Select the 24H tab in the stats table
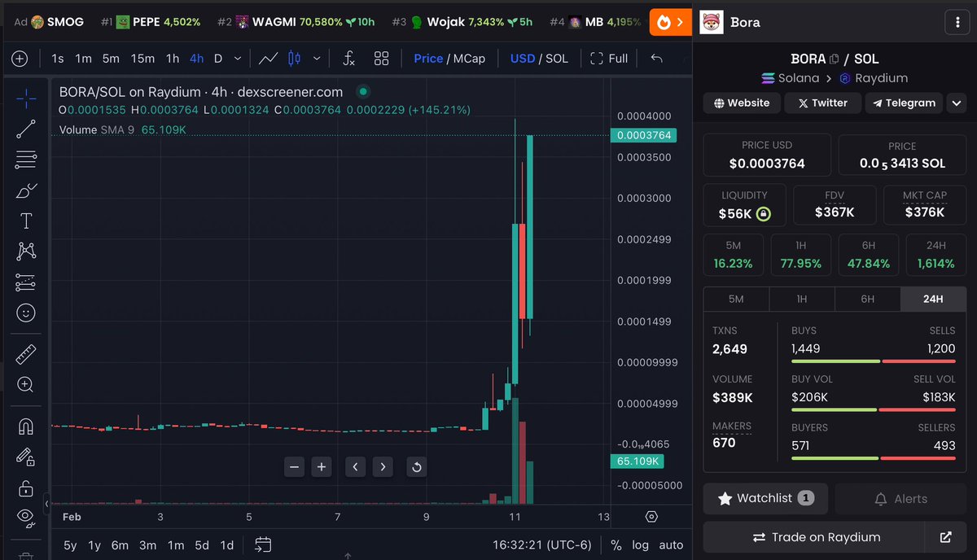Viewport: 977px width, 560px height. [933, 300]
